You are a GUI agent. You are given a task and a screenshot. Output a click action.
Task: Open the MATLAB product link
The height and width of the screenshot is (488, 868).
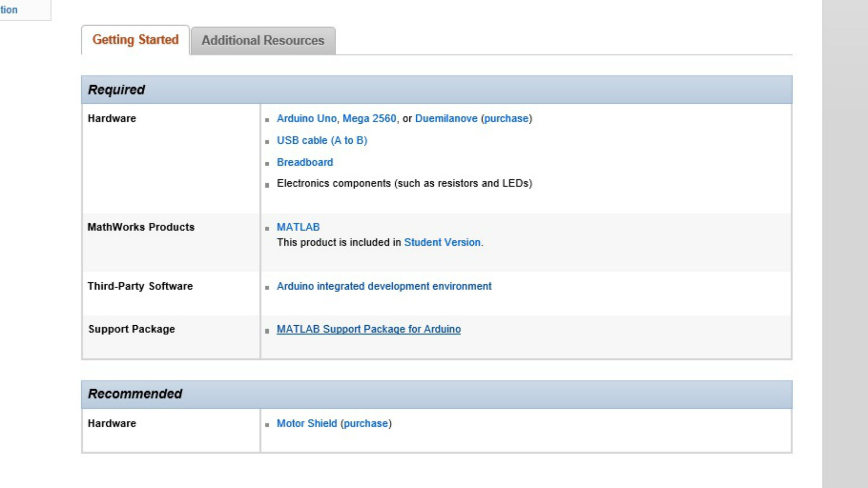tap(298, 227)
